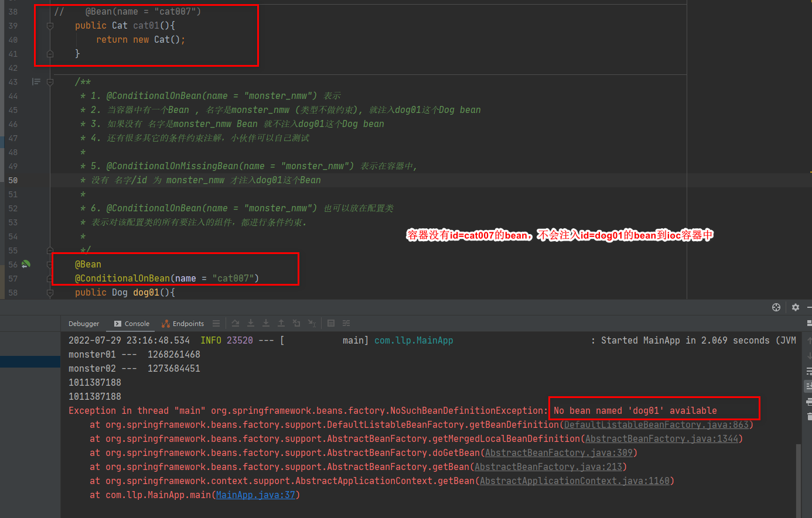Click the console vertical scrollbar
812x518 pixels.
pos(798,480)
